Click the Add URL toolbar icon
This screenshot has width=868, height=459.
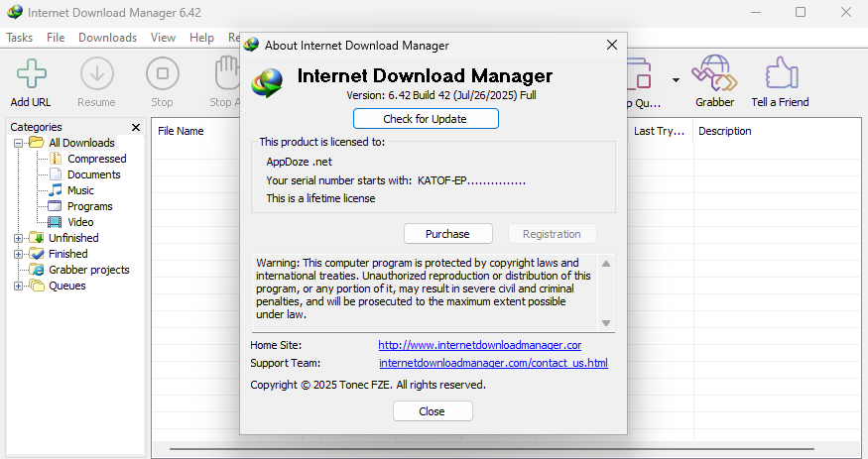(x=31, y=74)
